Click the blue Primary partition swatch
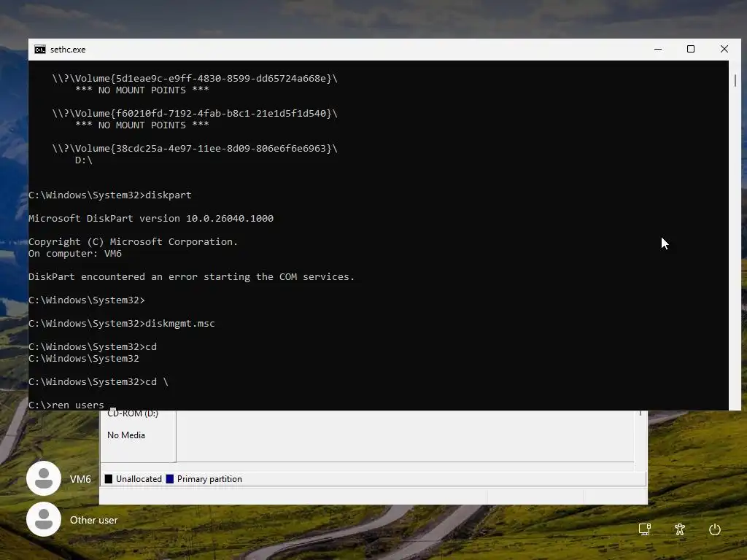The height and width of the screenshot is (560, 747). point(169,479)
